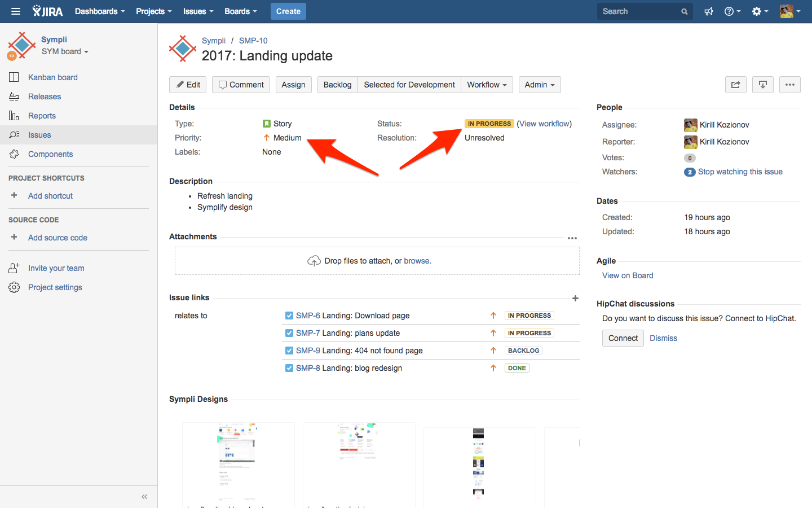This screenshot has height=508, width=812.
Task: Collapse the sidebar with double chevron
Action: [x=144, y=497]
